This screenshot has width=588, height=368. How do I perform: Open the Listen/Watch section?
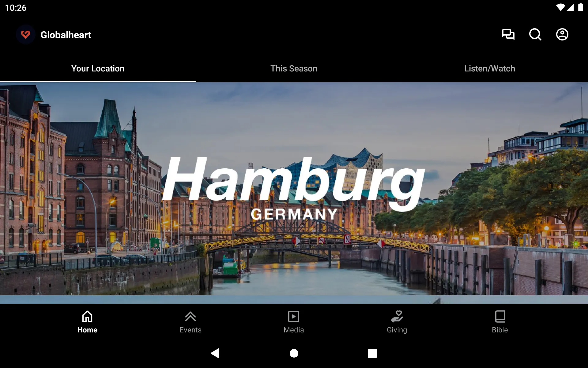pos(490,68)
